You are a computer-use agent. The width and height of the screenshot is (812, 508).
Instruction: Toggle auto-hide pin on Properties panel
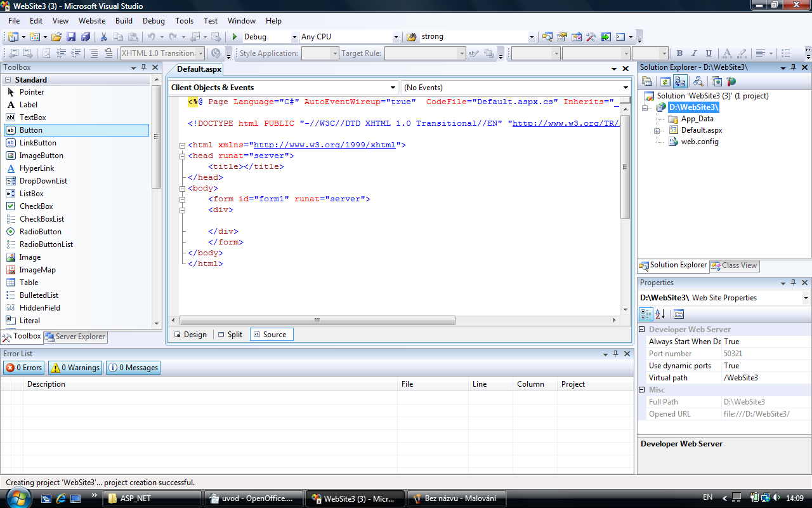click(794, 283)
